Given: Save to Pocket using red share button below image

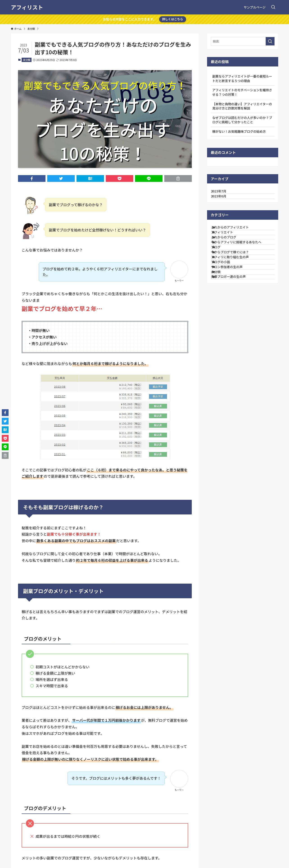Looking at the screenshot, I should pyautogui.click(x=120, y=179).
